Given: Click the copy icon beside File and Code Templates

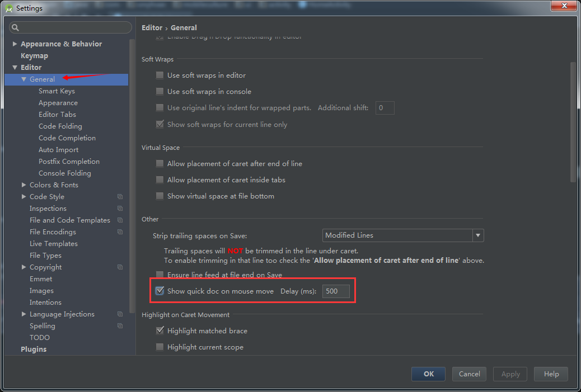Looking at the screenshot, I should pyautogui.click(x=120, y=220).
